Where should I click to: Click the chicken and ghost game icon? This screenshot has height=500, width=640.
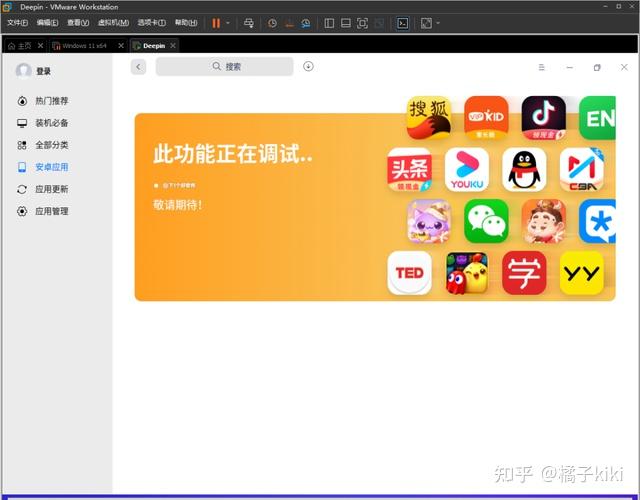(x=467, y=273)
